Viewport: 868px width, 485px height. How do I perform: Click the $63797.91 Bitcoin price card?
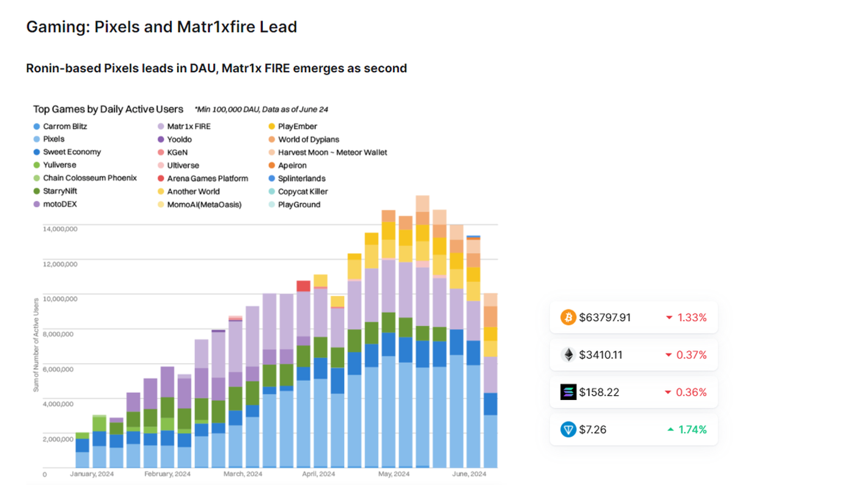tap(633, 317)
